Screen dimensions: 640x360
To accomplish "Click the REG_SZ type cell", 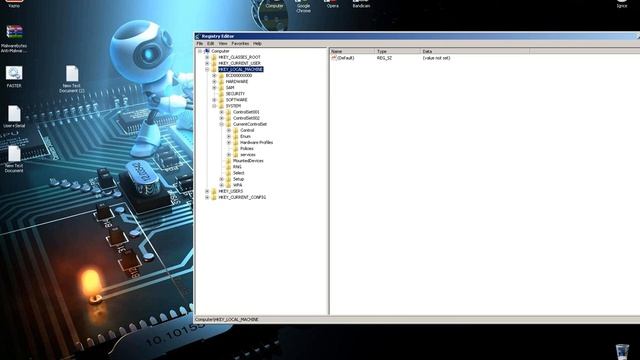I will [x=384, y=58].
